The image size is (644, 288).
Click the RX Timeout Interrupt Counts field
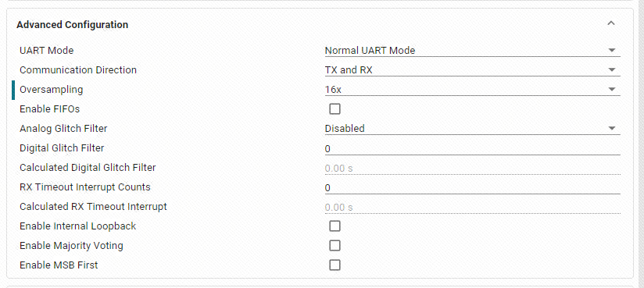pyautogui.click(x=472, y=187)
